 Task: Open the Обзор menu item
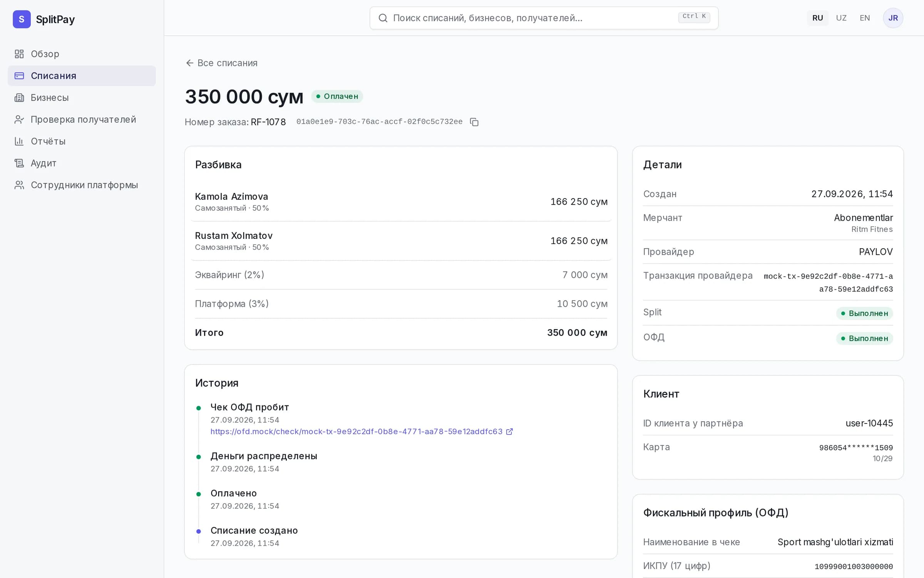click(x=82, y=54)
